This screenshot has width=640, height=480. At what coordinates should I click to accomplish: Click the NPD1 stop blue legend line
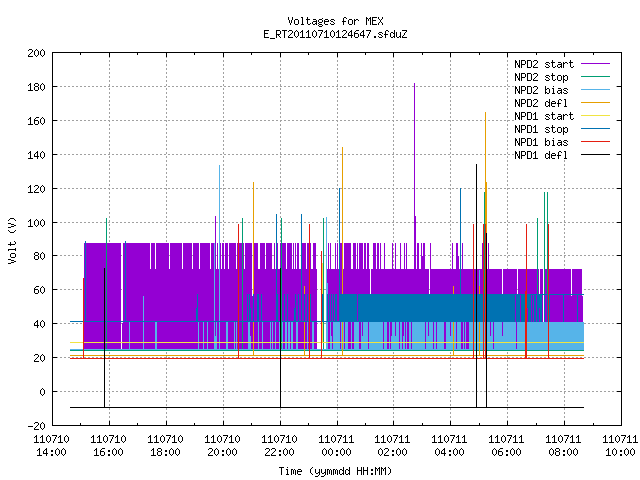[595, 129]
